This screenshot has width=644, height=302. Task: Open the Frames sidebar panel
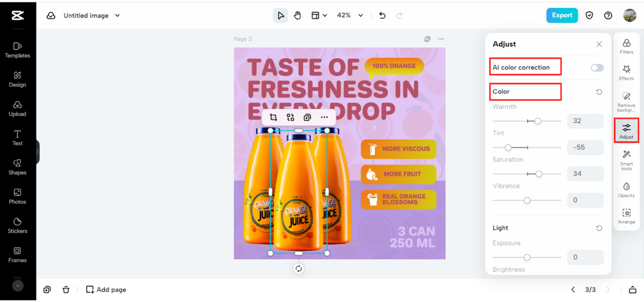click(x=18, y=255)
